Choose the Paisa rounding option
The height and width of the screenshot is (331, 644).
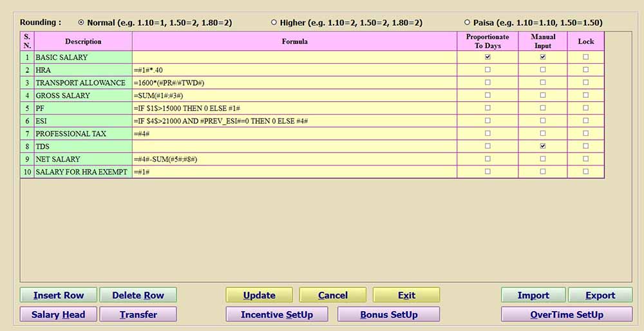click(467, 23)
